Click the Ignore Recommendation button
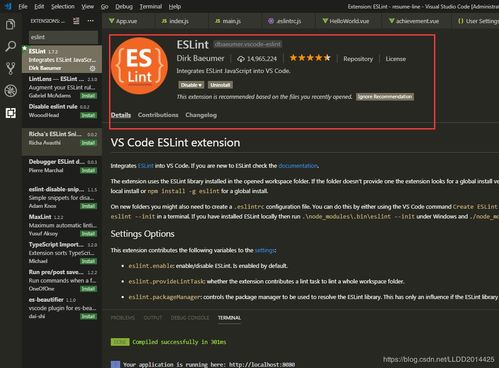 385,97
